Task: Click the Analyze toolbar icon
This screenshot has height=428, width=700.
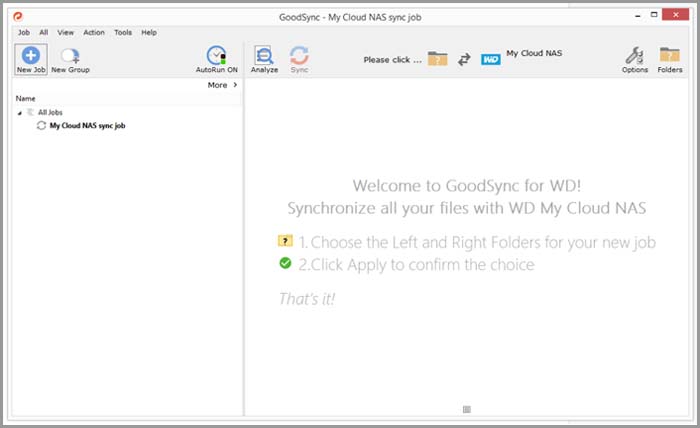Action: click(264, 57)
